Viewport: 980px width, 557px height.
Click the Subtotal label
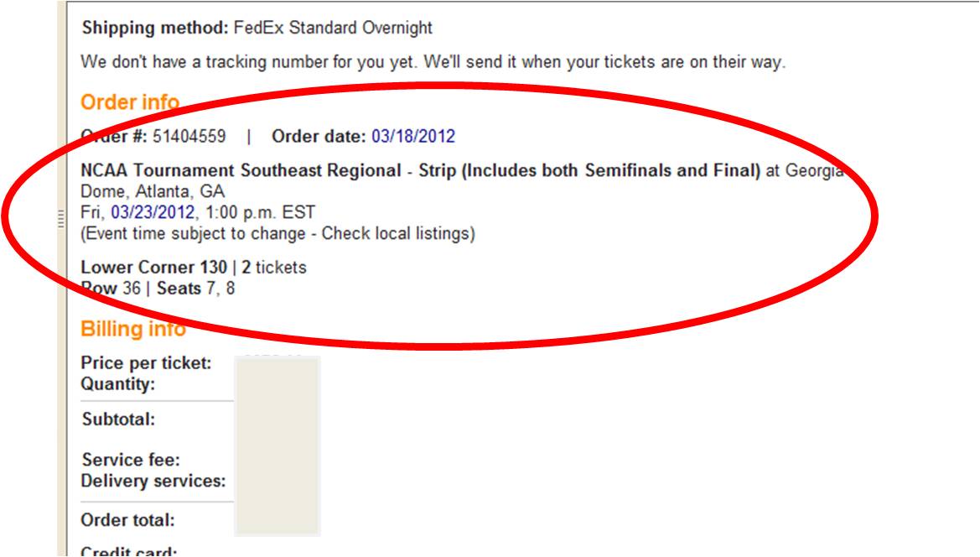coord(119,419)
